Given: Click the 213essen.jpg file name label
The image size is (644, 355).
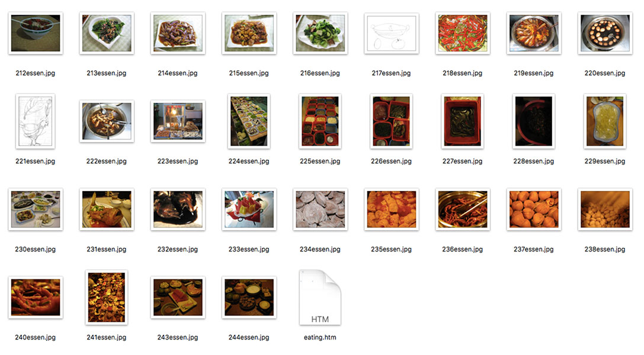Looking at the screenshot, I should [x=107, y=73].
